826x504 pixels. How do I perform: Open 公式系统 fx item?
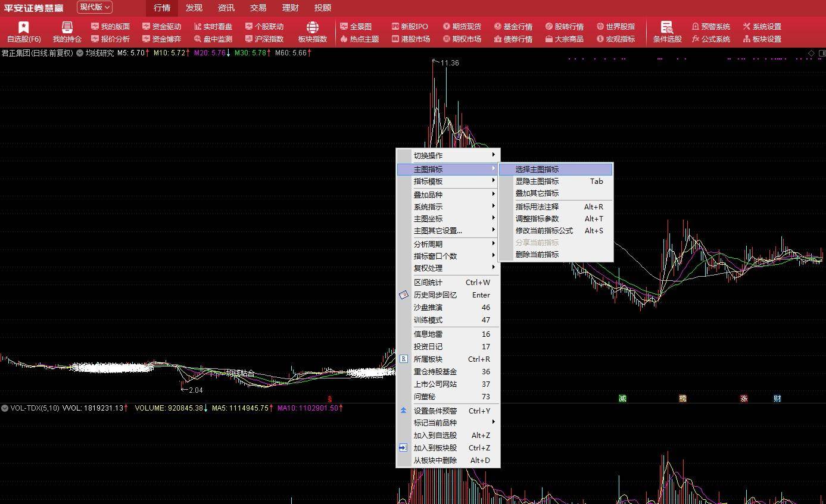click(710, 39)
